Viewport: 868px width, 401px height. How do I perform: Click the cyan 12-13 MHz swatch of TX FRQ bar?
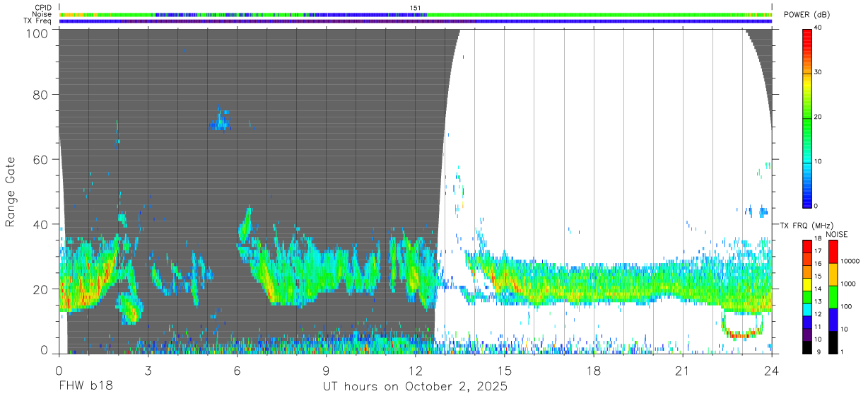(807, 309)
